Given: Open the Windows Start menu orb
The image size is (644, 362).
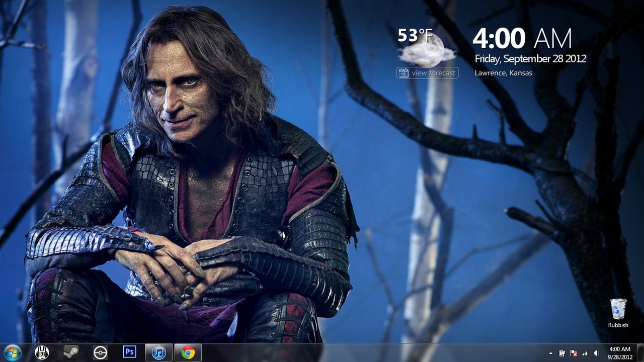Looking at the screenshot, I should click(12, 352).
